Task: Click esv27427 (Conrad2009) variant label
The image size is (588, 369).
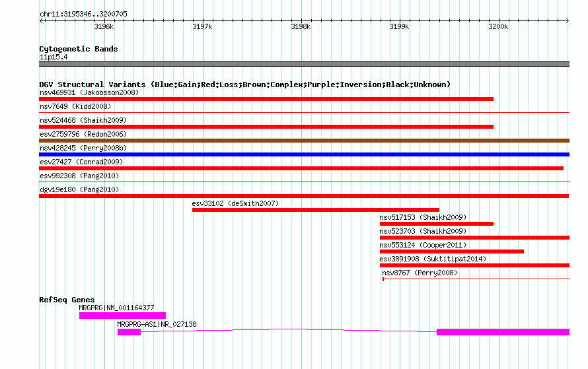Action: pos(81,162)
